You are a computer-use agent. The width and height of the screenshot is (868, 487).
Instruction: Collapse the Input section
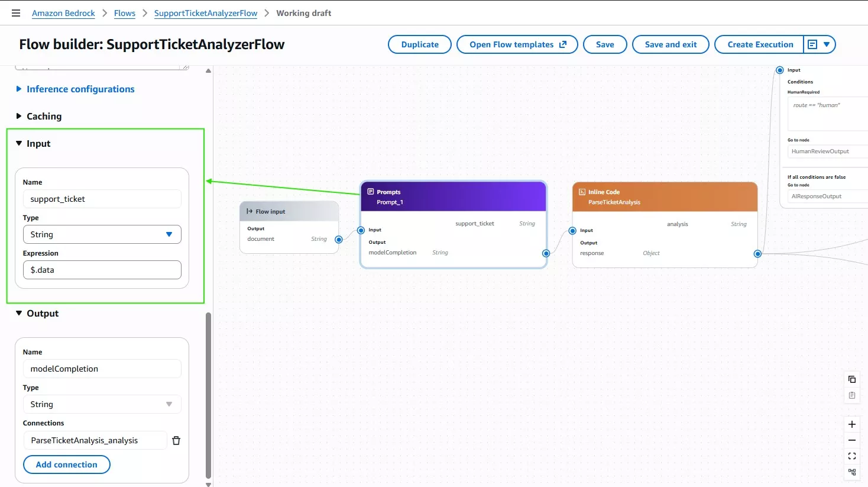coord(33,144)
